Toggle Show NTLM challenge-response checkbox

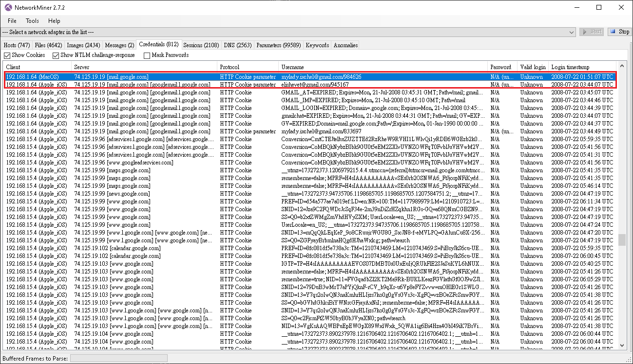click(x=56, y=55)
